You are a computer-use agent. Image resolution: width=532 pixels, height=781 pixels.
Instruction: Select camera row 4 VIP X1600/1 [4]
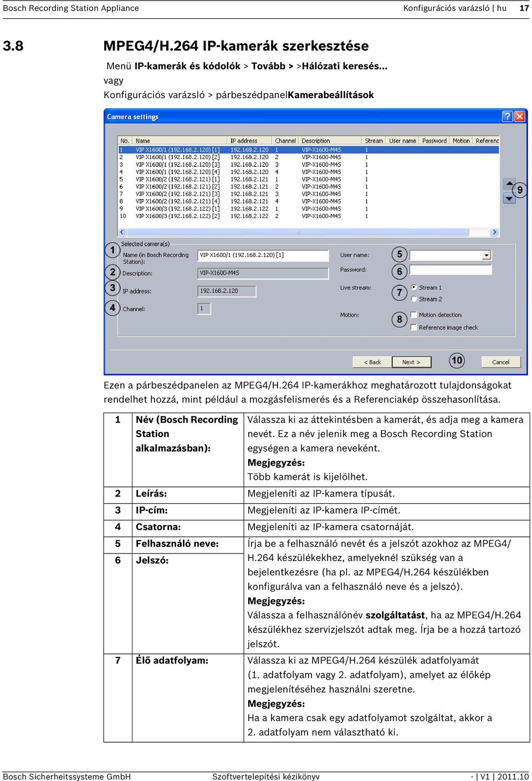(x=309, y=172)
